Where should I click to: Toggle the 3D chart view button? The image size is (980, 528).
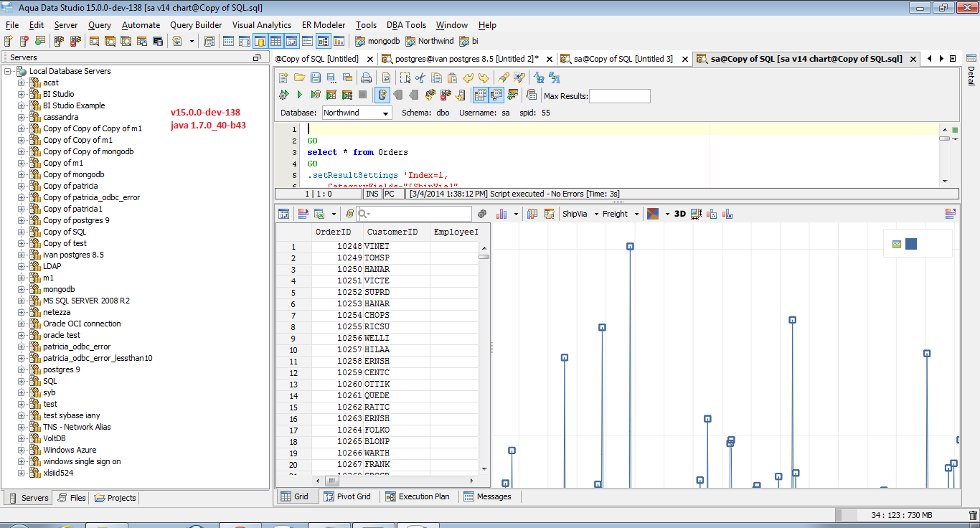click(680, 214)
